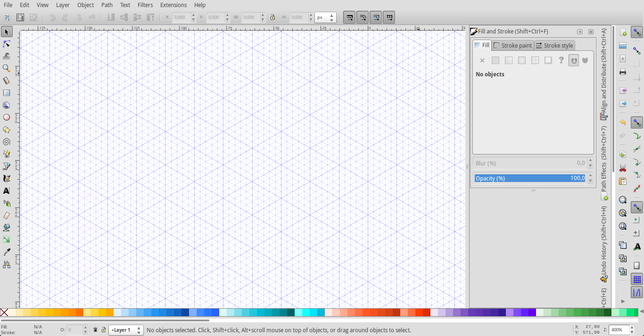
Task: Select the Bezier pen tool
Action: coord(7,166)
